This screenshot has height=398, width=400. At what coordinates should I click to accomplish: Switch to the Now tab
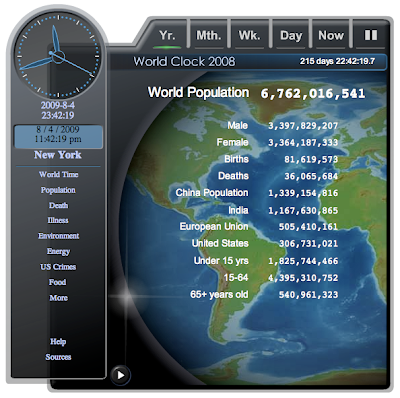(331, 35)
